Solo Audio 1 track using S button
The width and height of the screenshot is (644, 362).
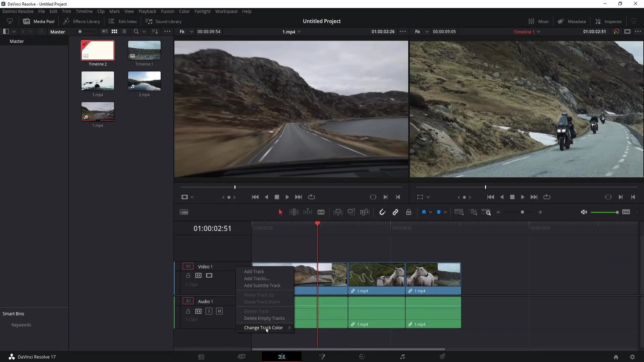(209, 311)
